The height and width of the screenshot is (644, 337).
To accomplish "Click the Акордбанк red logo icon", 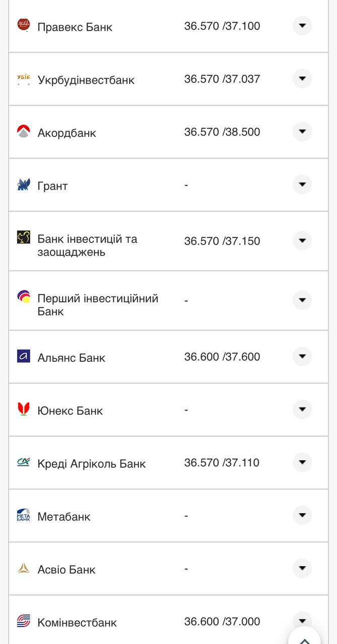I will (24, 132).
